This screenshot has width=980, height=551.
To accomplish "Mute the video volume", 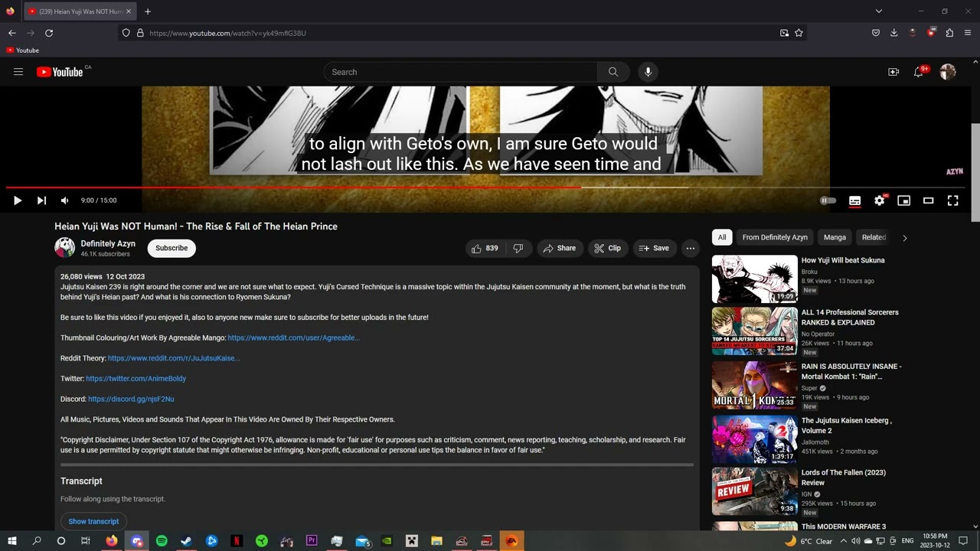I will (x=65, y=201).
